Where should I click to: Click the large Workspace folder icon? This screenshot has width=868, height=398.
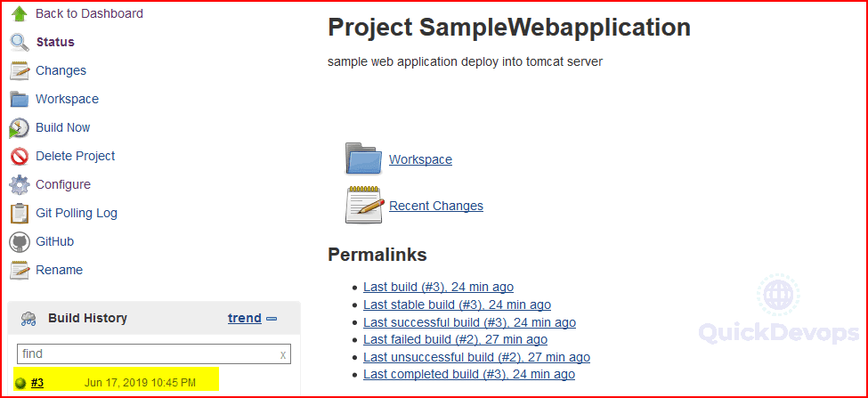pyautogui.click(x=363, y=159)
